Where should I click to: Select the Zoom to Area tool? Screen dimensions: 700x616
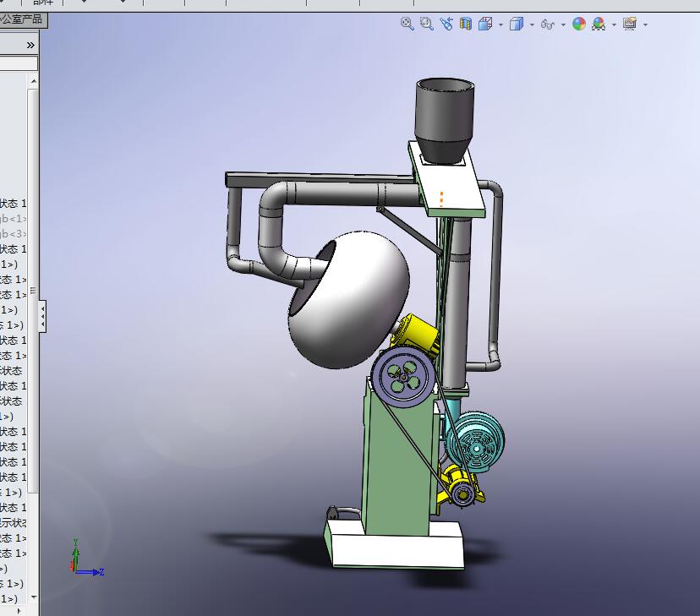click(426, 24)
